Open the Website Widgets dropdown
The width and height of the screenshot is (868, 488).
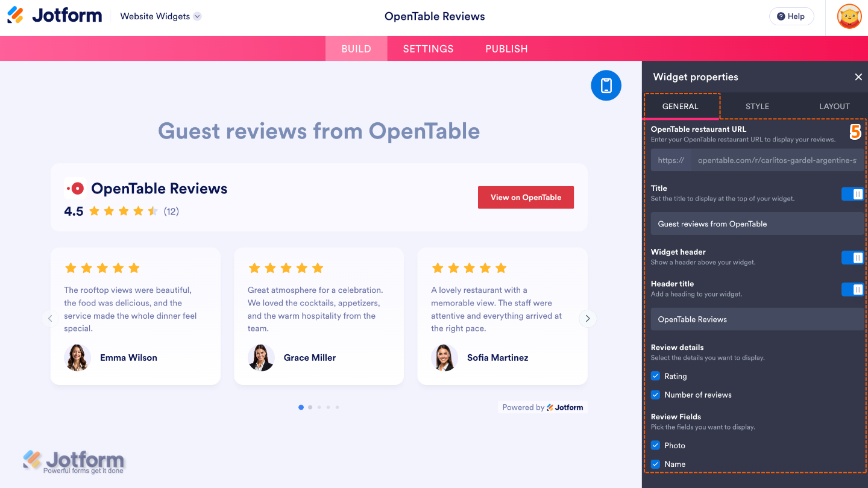[160, 16]
